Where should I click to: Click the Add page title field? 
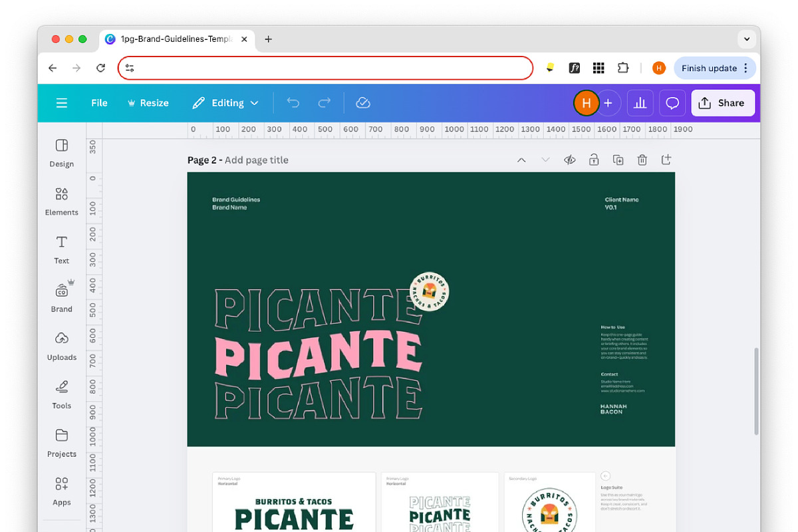257,160
